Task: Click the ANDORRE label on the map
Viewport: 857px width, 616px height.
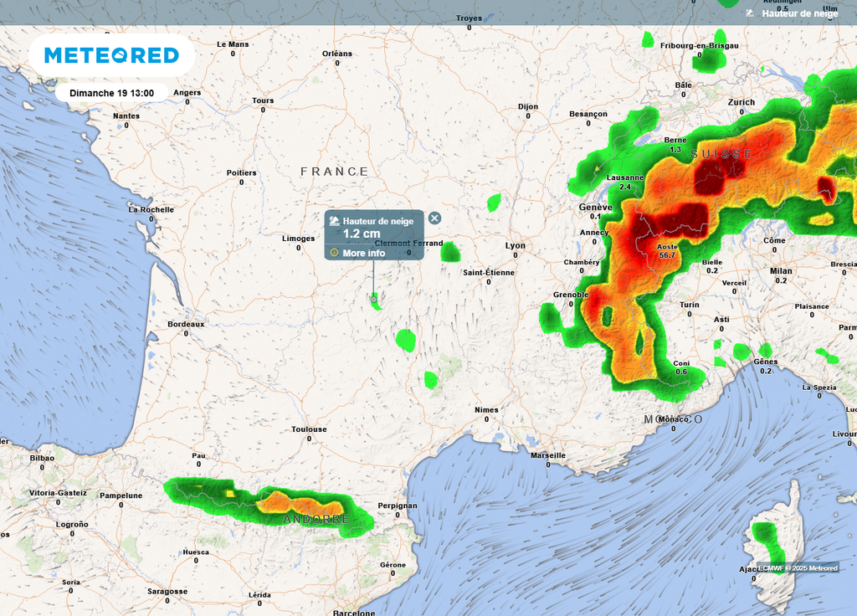Action: tap(316, 520)
